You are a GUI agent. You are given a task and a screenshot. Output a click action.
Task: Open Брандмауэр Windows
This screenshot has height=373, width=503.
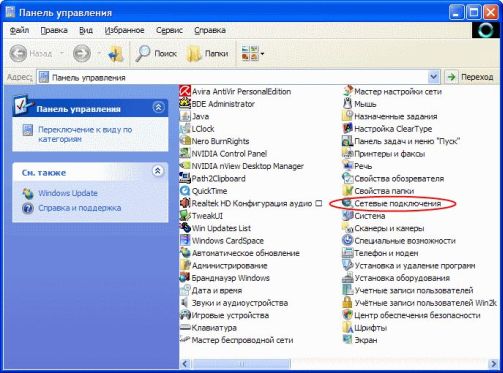coord(225,278)
